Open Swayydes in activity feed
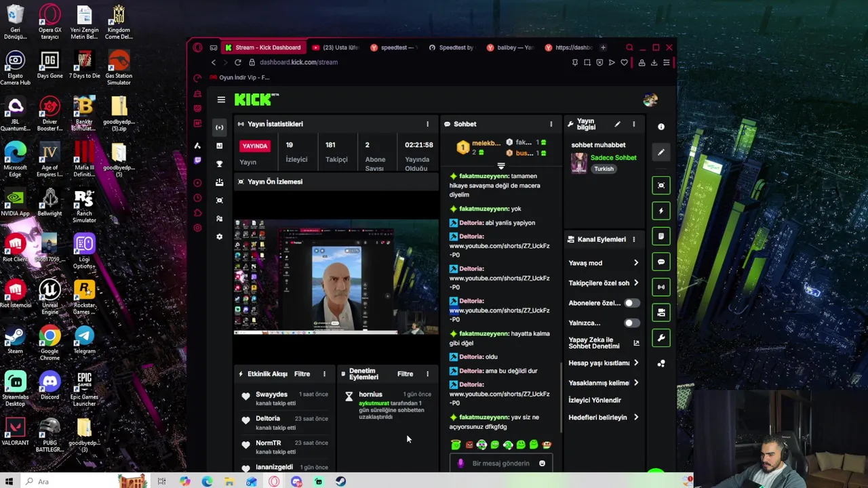This screenshot has width=868, height=488. (271, 394)
